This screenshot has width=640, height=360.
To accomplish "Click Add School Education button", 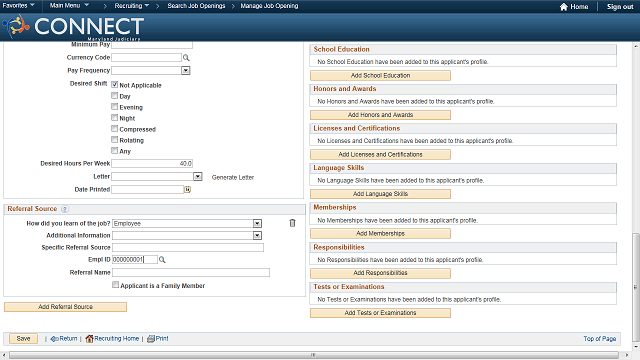I will [380, 76].
